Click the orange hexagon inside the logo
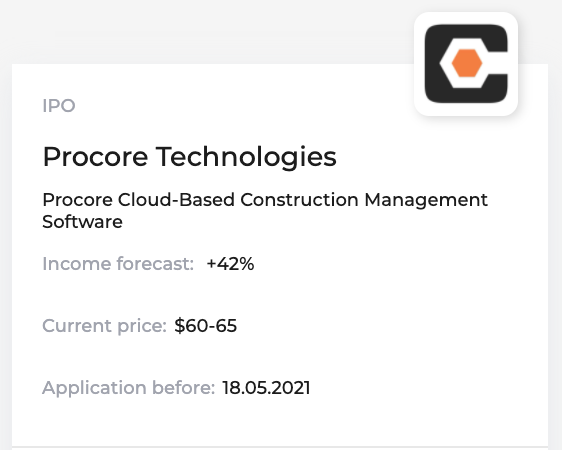Screen dimensions: 562x450 tap(467, 63)
